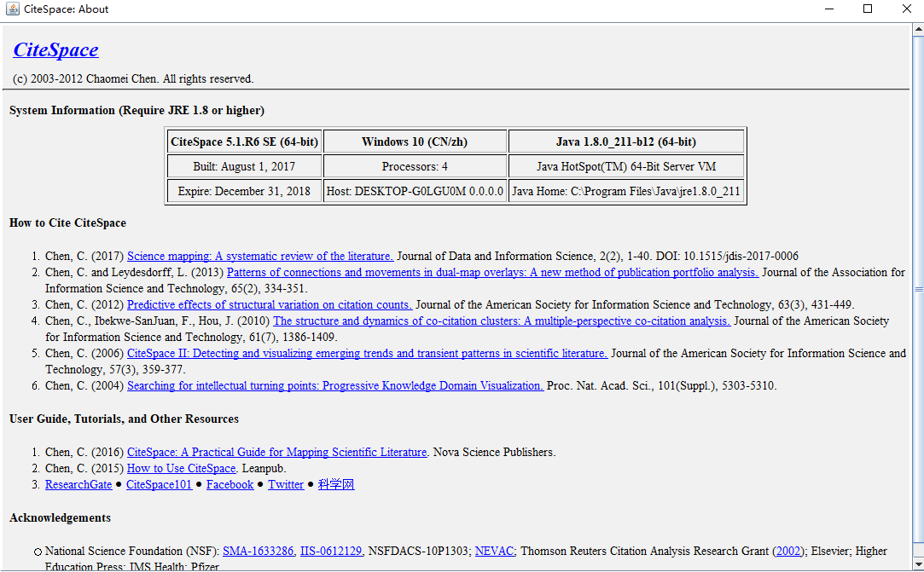Viewport: 924px width, 572px height.
Task: Click the 'How to Cite CiteSpace' heading
Action: 67,223
